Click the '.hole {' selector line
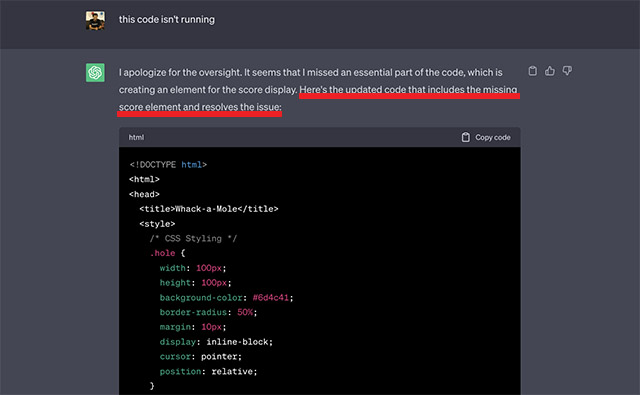 [167, 253]
